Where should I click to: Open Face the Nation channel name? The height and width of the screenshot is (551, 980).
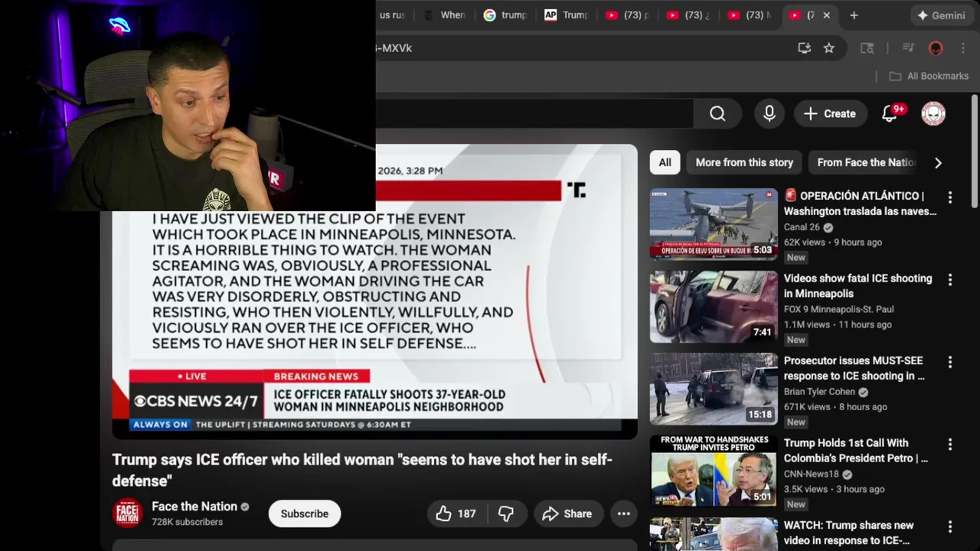pyautogui.click(x=194, y=507)
